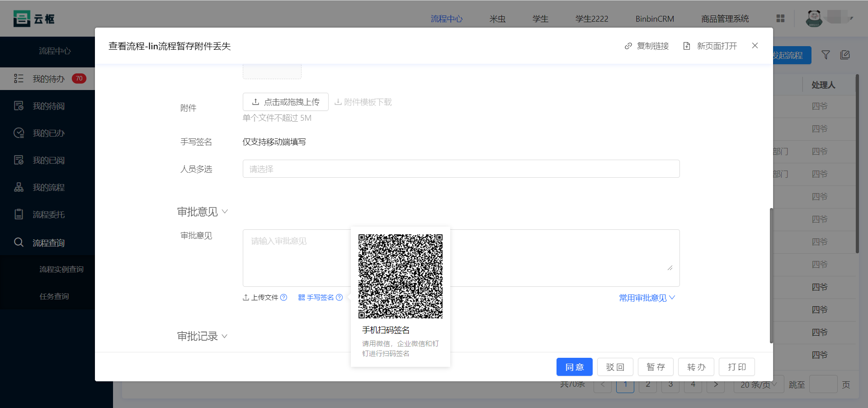Viewport: 868px width, 408px height.
Task: Click the 转办 transfer button
Action: [696, 367]
